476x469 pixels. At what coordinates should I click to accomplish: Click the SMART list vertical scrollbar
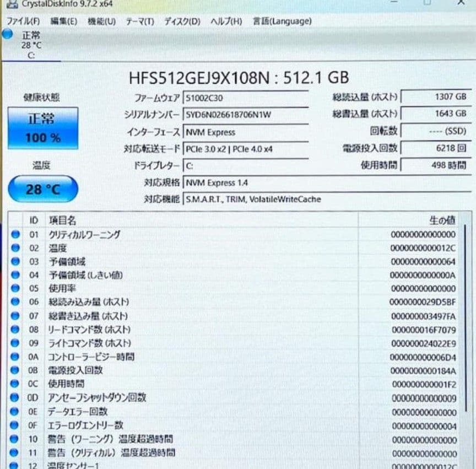(x=466, y=319)
